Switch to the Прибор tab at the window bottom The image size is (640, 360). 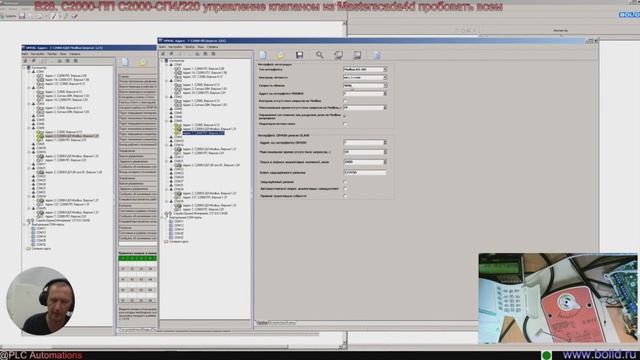pyautogui.click(x=262, y=323)
